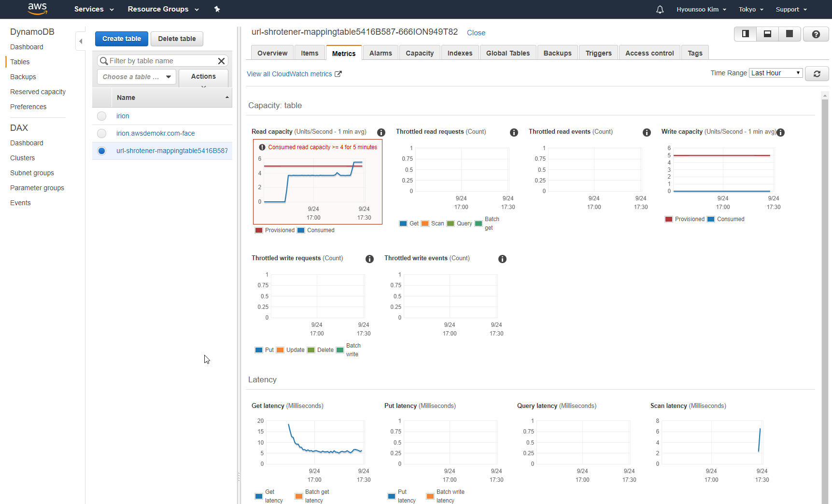Open the external link icon beside CloudWatch metrics
This screenshot has width=832, height=504.
click(338, 74)
